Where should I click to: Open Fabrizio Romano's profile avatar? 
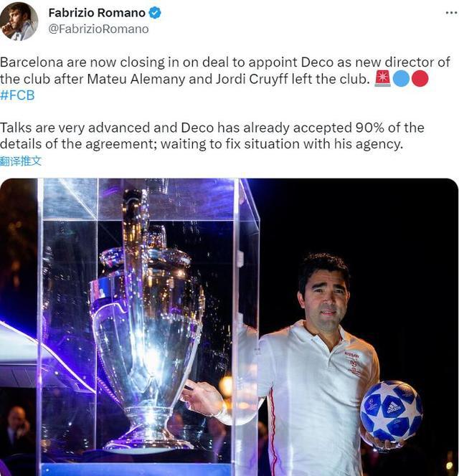click(x=19, y=21)
